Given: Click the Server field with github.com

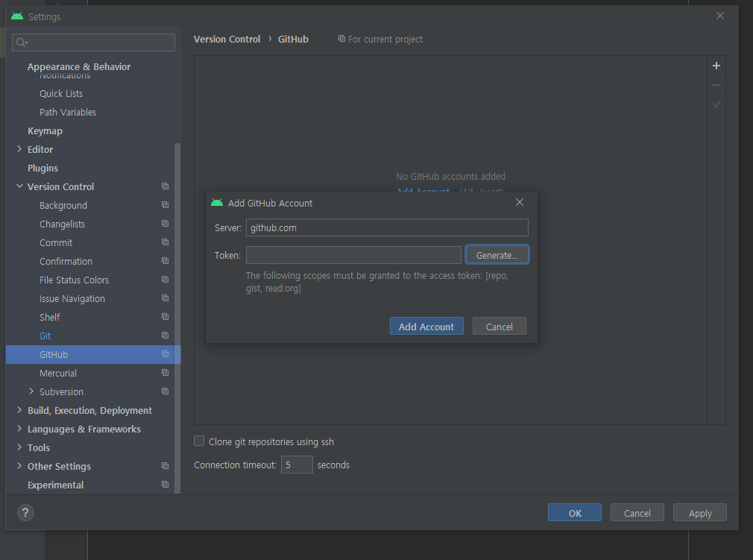Looking at the screenshot, I should (x=387, y=227).
